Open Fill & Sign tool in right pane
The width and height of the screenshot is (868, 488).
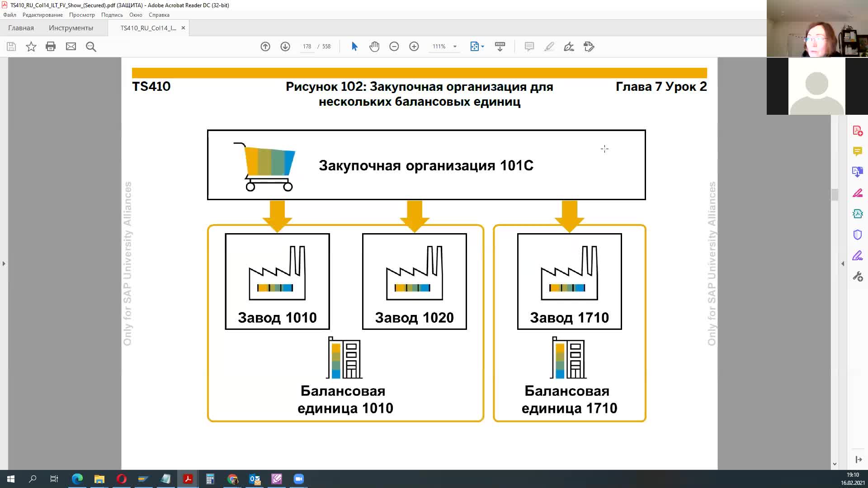click(x=858, y=256)
